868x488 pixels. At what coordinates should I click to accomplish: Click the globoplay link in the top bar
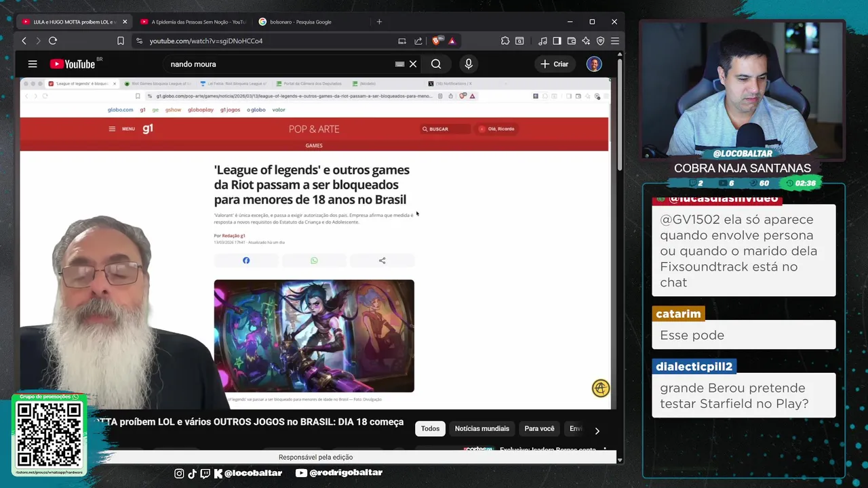click(x=201, y=110)
